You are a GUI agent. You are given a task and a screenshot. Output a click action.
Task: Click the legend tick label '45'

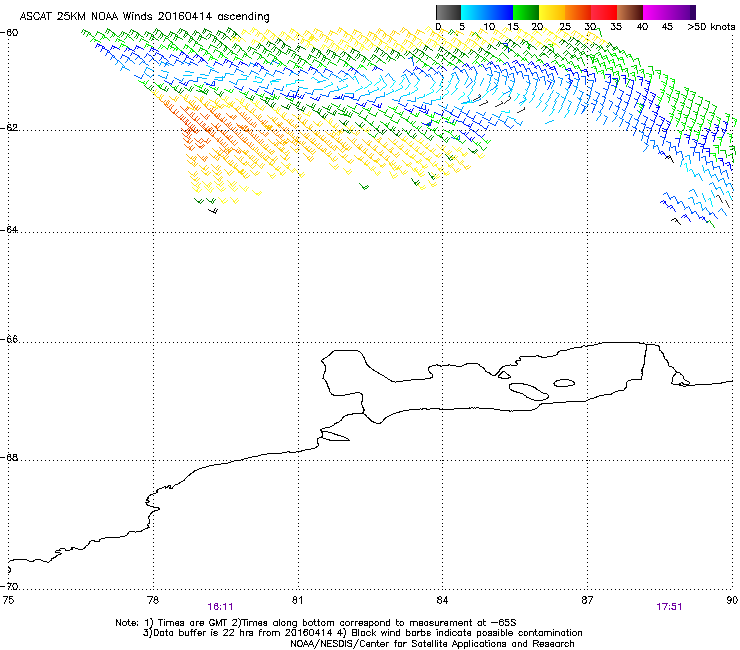point(667,27)
